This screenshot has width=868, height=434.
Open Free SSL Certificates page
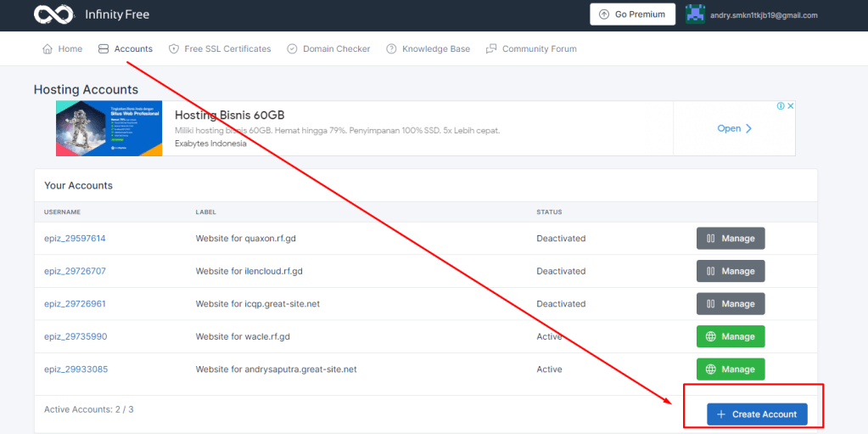[220, 49]
